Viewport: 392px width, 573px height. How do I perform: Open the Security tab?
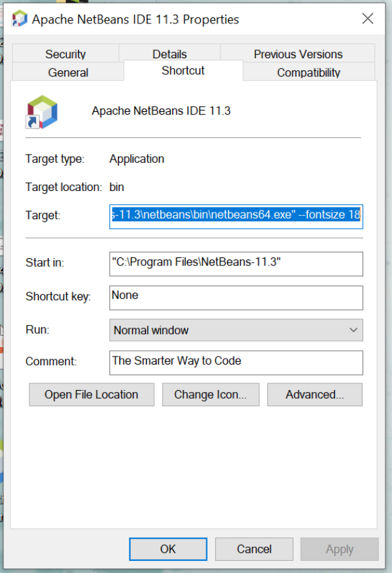(66, 54)
